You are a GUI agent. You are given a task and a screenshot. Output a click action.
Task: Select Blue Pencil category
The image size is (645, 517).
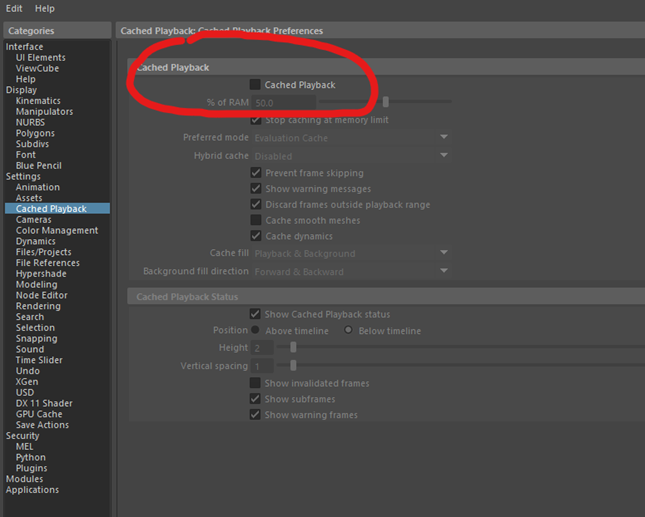pyautogui.click(x=38, y=165)
